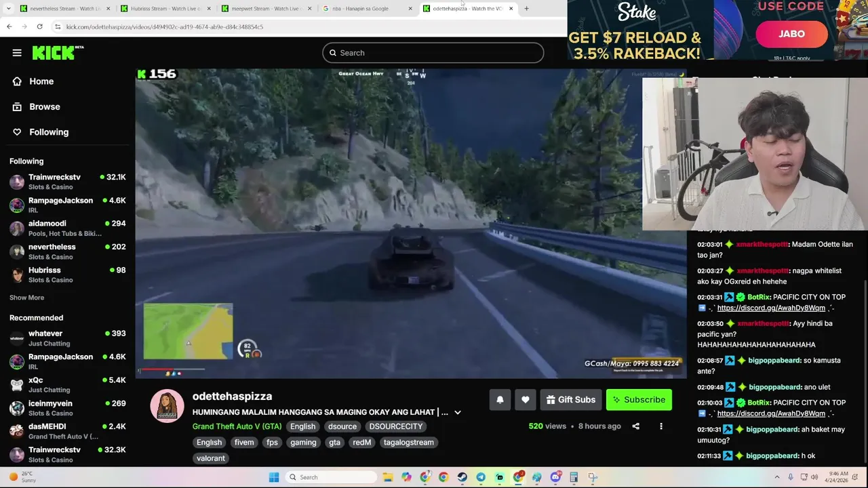This screenshot has width=868, height=488.
Task: Switch to meepwet Stream browser tab
Action: click(267, 8)
